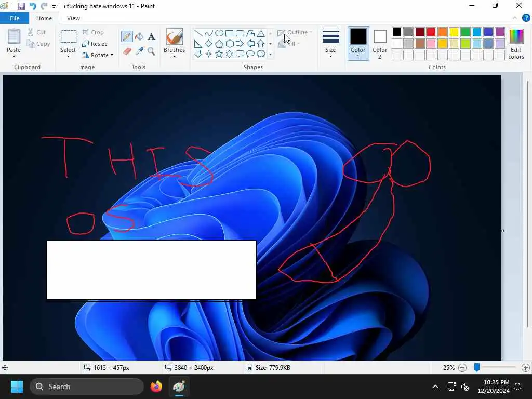Choose the Hexagon shape
This screenshot has height=399, width=532.
click(x=229, y=44)
